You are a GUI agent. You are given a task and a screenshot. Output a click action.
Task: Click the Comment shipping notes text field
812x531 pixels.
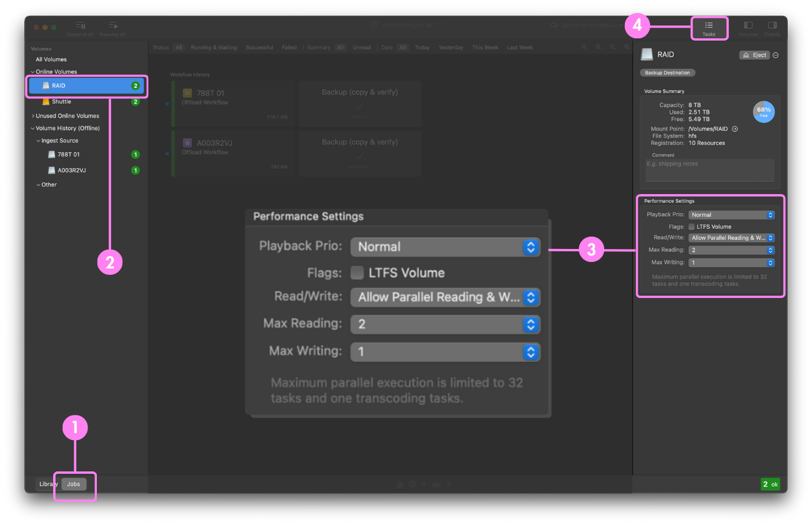[709, 170]
